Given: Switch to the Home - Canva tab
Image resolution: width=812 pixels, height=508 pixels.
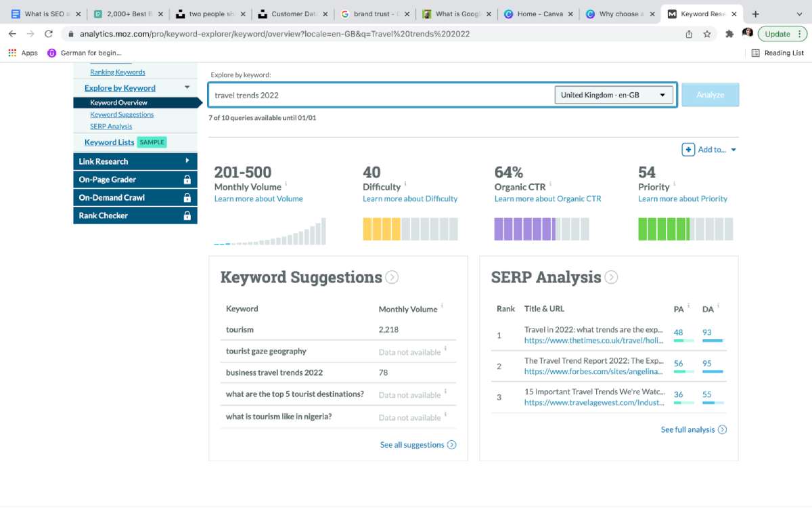Looking at the screenshot, I should (x=539, y=14).
